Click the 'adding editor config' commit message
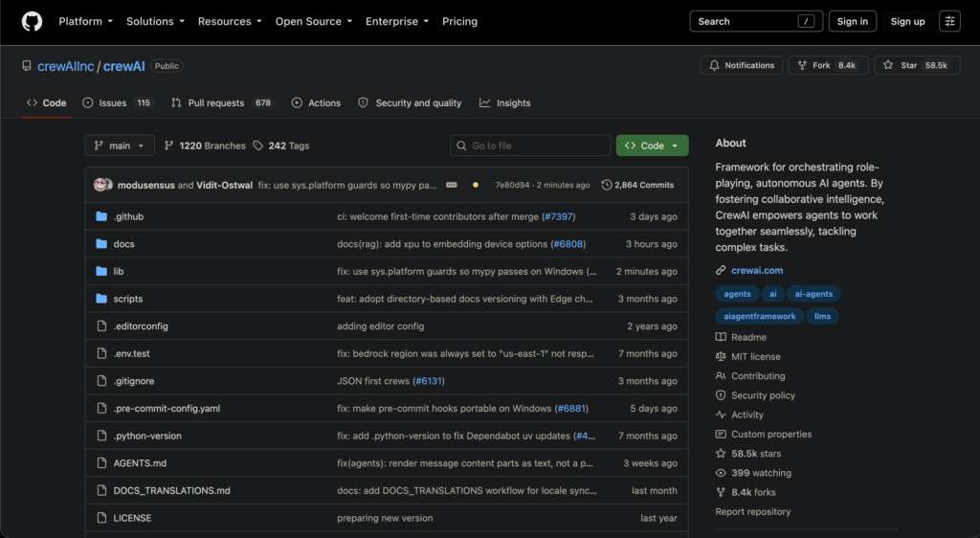Image resolution: width=980 pixels, height=538 pixels. tap(381, 326)
